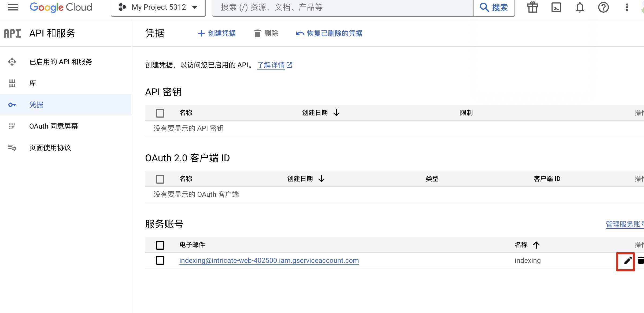Sort API 密钥 by 创建日期 arrow

(336, 113)
